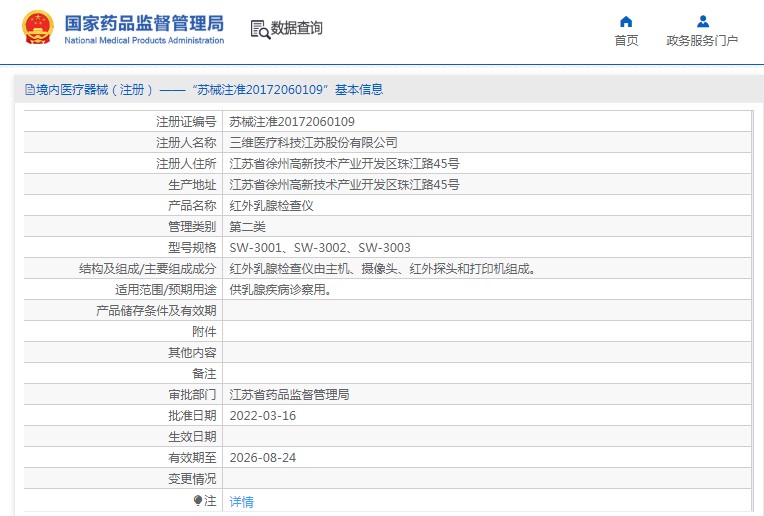Viewport: 764px width, 516px height.
Task: Select model text SW-3001、SW-3002、SW-3003
Action: click(x=320, y=248)
